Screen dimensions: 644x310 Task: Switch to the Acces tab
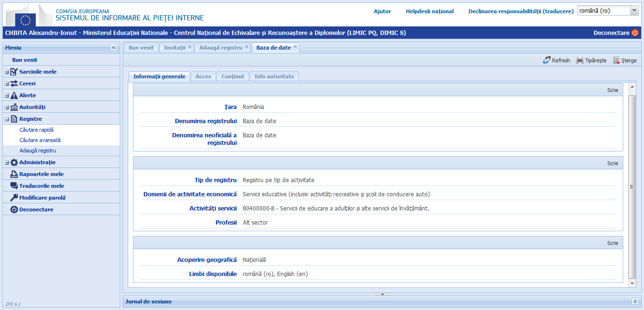(203, 76)
